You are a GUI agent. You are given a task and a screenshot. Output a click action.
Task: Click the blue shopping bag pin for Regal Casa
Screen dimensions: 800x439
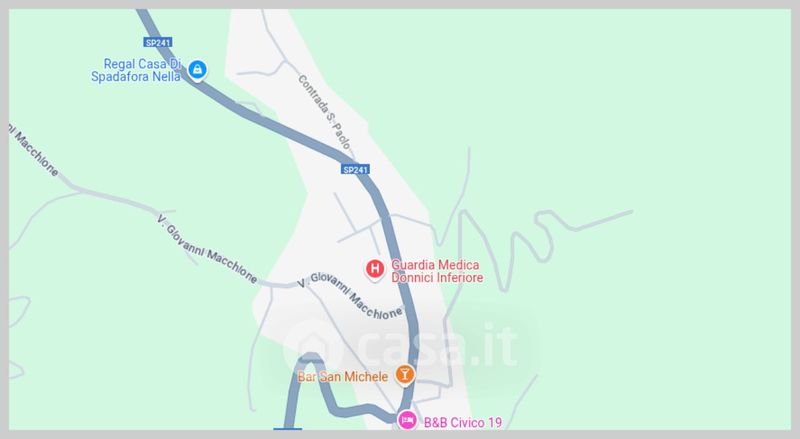[197, 69]
